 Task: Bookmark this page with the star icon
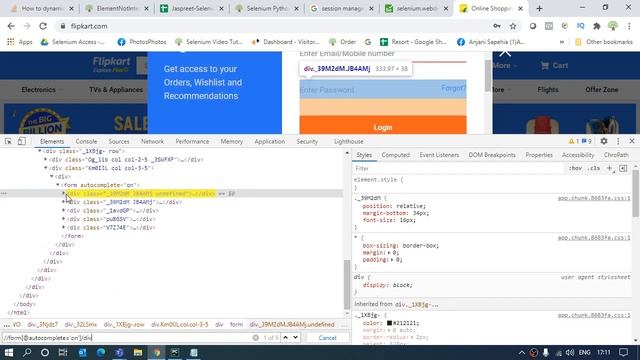(x=513, y=26)
